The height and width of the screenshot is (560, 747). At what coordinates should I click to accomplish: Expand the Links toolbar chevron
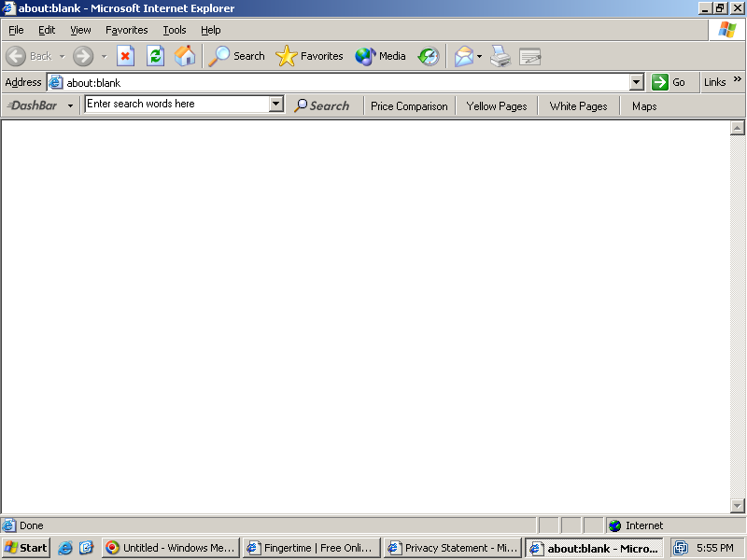[x=738, y=79]
